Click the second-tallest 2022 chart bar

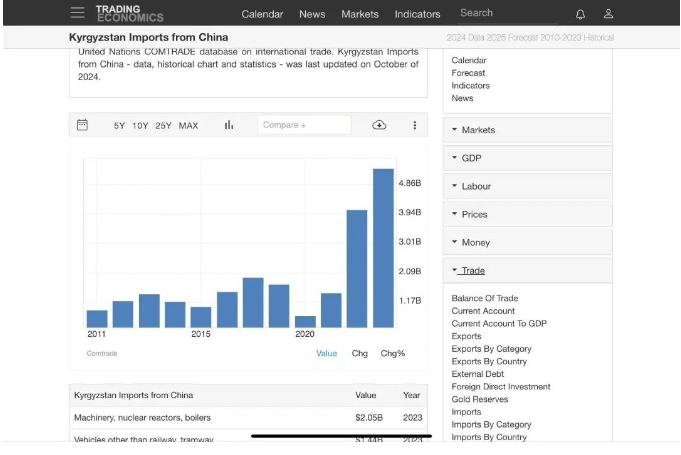click(357, 269)
